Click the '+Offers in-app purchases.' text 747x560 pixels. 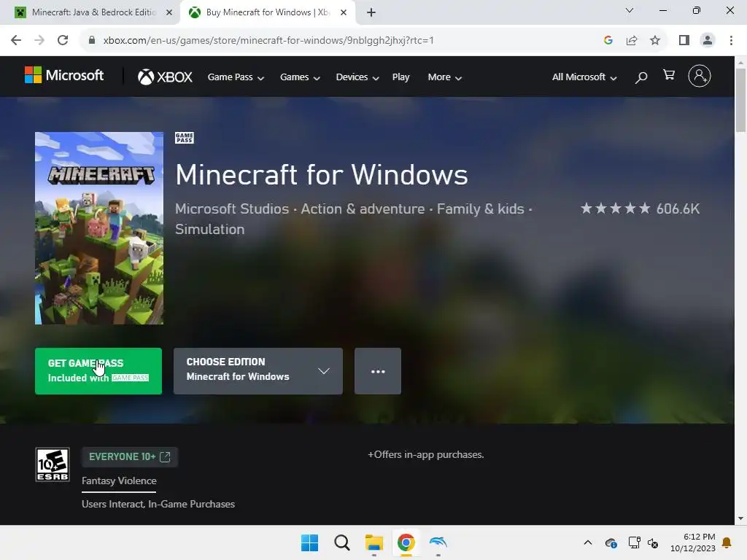click(426, 455)
